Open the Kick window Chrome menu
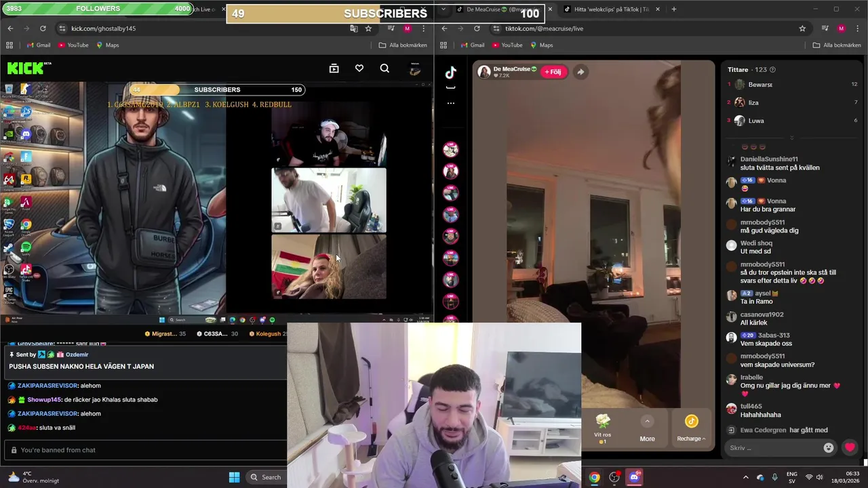Image resolution: width=868 pixels, height=488 pixels. click(424, 28)
